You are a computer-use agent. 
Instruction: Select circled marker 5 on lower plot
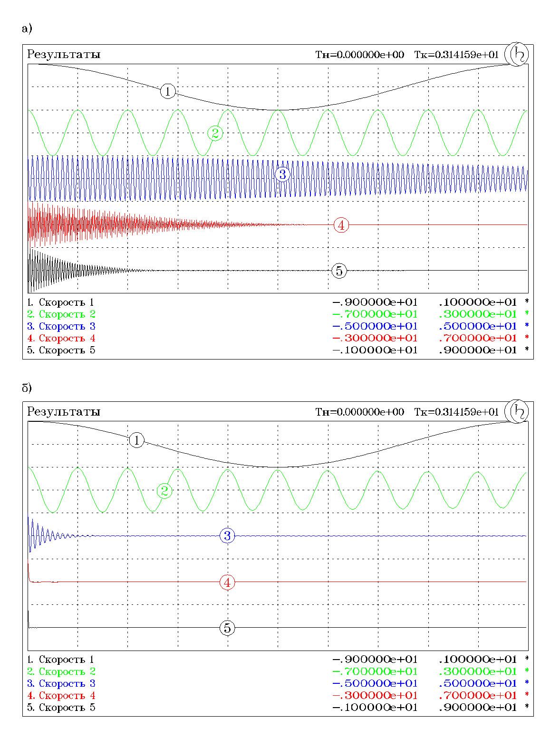click(227, 628)
